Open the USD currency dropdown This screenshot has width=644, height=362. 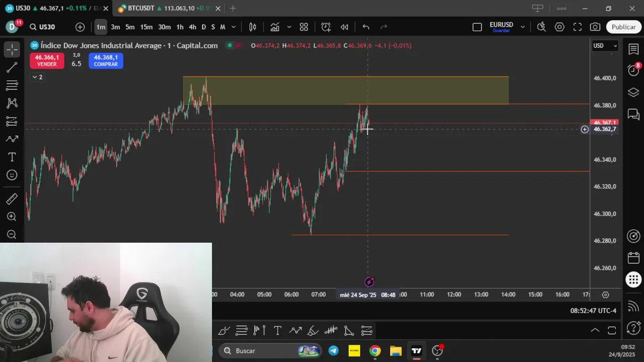tap(605, 46)
